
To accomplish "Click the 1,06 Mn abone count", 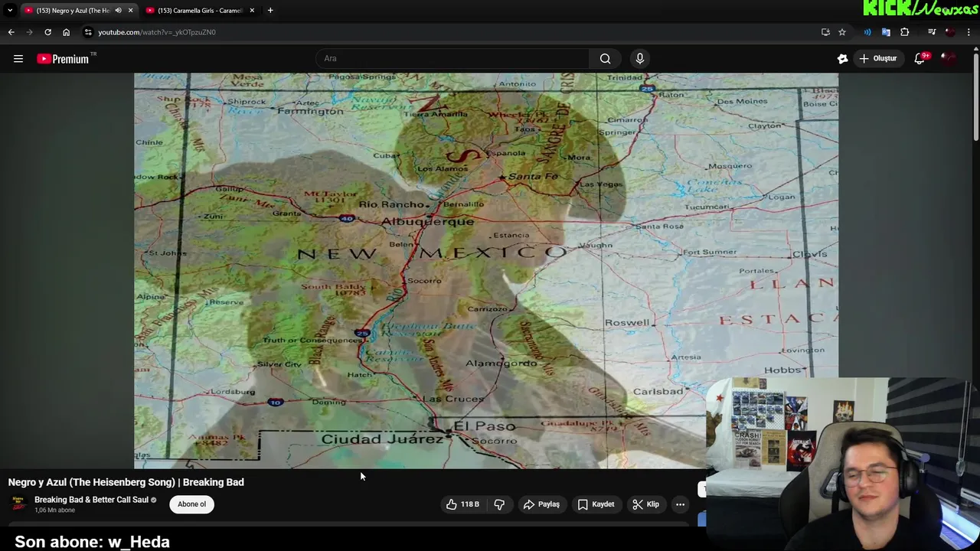I will point(55,510).
